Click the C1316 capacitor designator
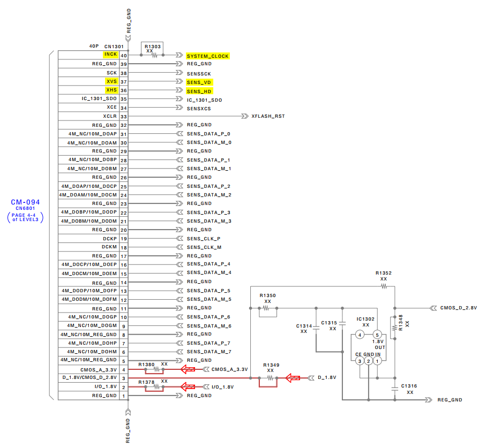 point(409,386)
